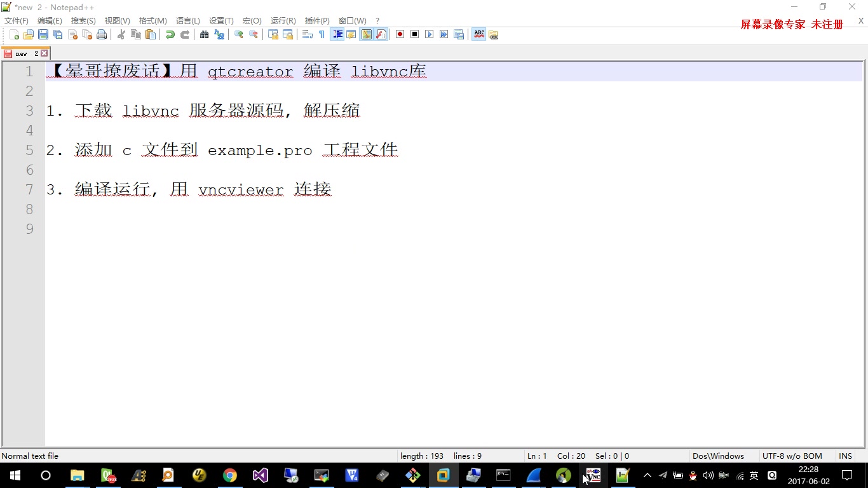Print the document with the printer icon

pos(102,34)
